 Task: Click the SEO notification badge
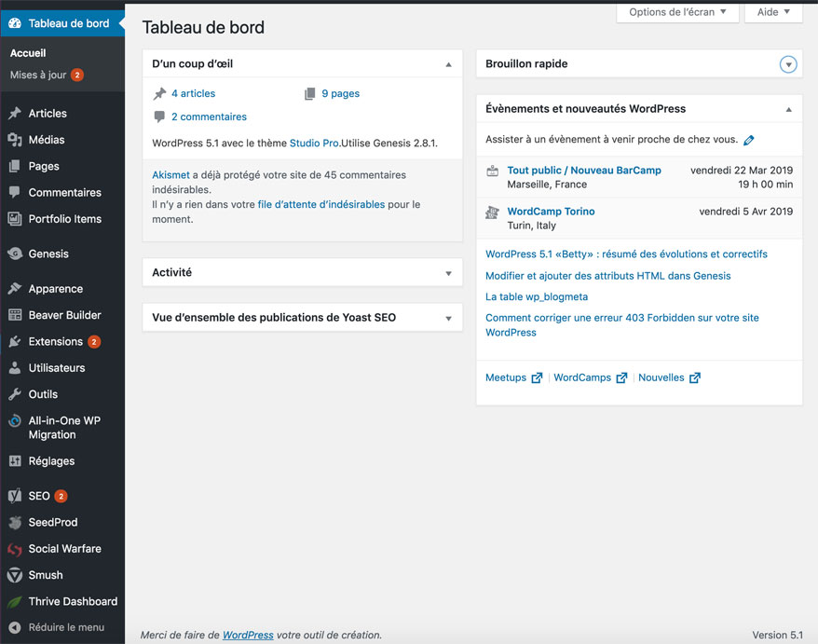(61, 497)
